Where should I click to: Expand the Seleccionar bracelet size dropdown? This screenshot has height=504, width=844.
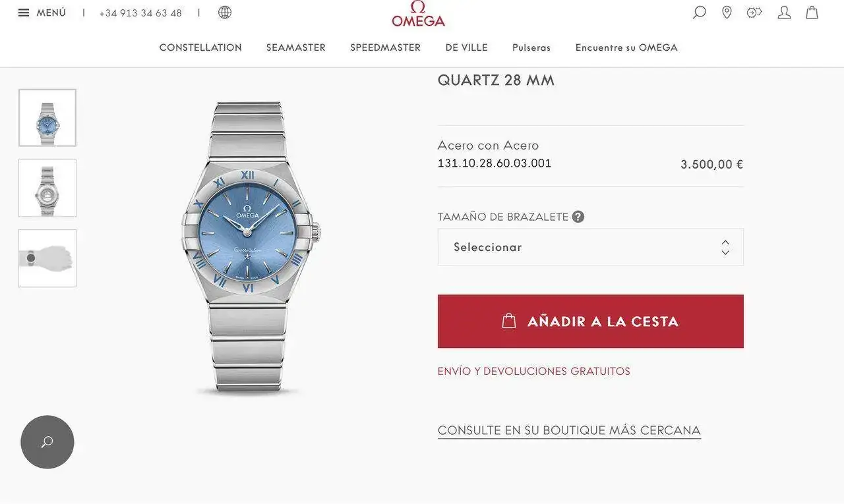[591, 247]
